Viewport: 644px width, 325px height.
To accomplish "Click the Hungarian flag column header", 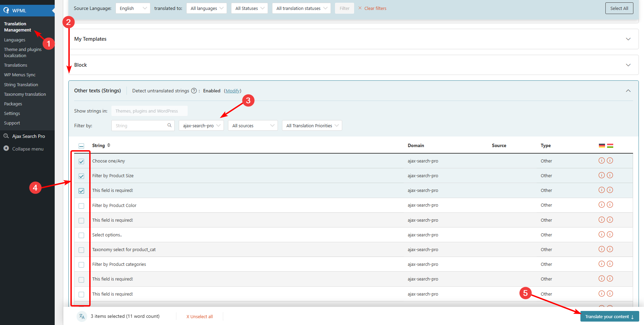I will point(610,146).
